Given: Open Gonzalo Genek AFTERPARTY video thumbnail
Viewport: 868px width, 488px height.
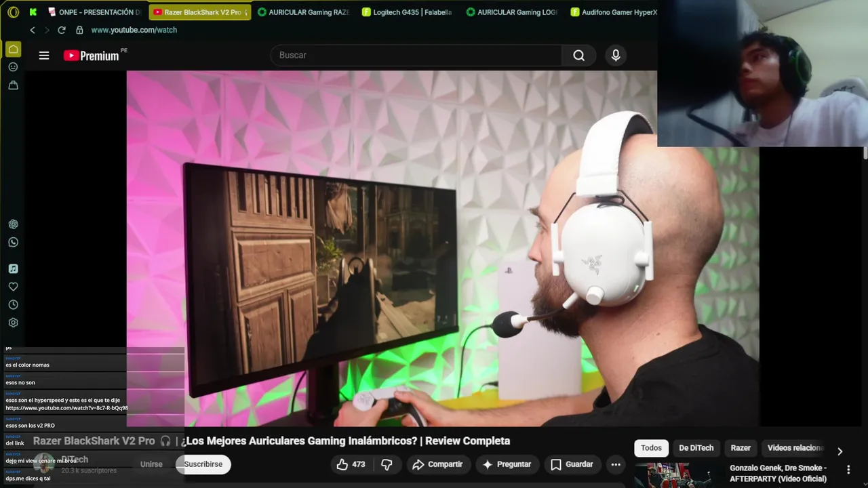Looking at the screenshot, I should click(673, 475).
